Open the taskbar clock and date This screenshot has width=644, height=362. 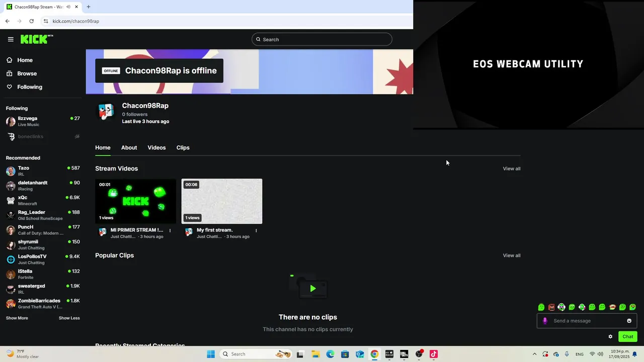[x=620, y=354]
